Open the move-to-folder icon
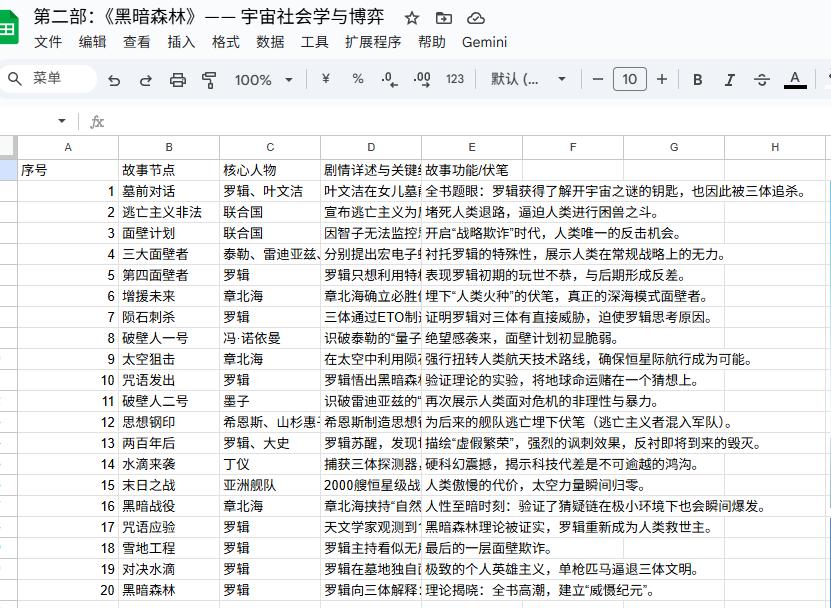831x608 pixels. [443, 17]
